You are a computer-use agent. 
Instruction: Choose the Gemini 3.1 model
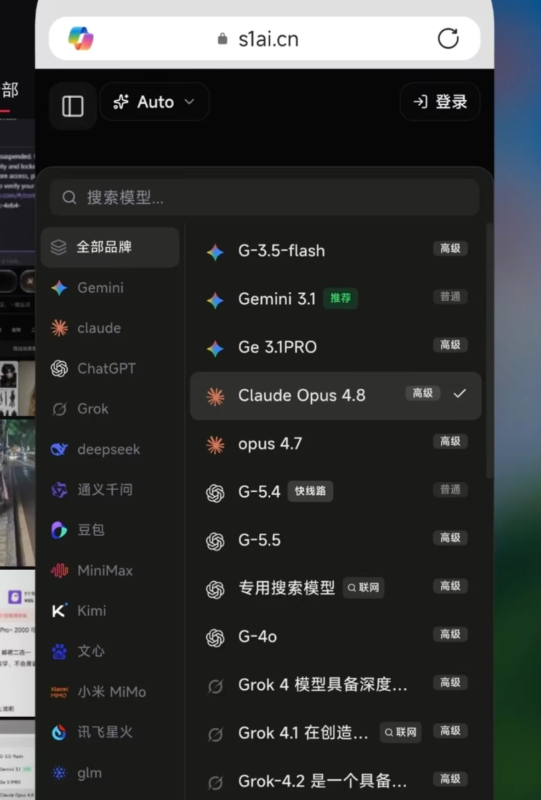tap(335, 299)
